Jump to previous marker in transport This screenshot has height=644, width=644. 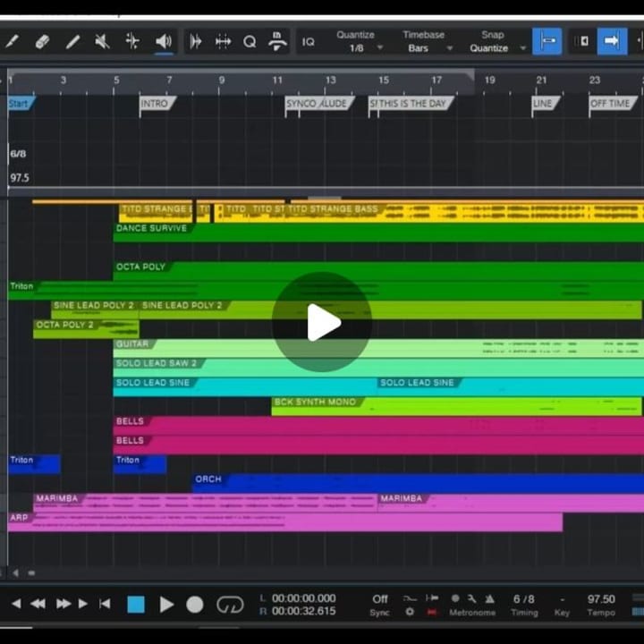(16, 604)
